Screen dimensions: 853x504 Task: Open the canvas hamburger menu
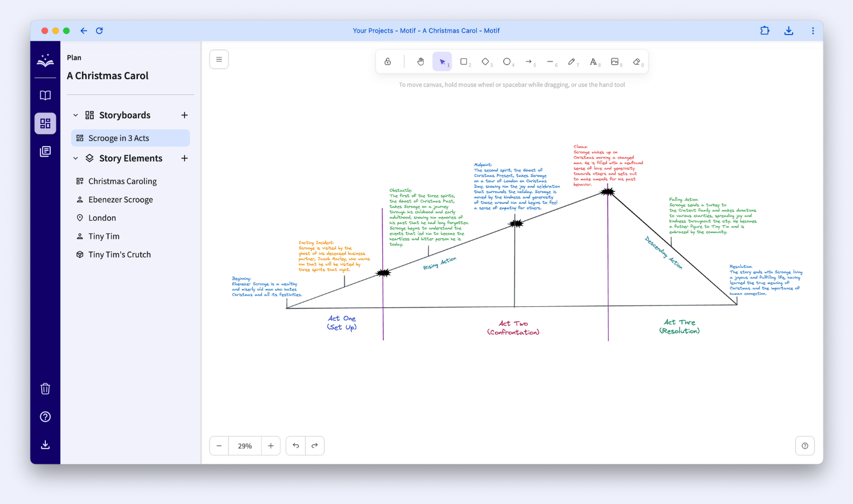[219, 59]
